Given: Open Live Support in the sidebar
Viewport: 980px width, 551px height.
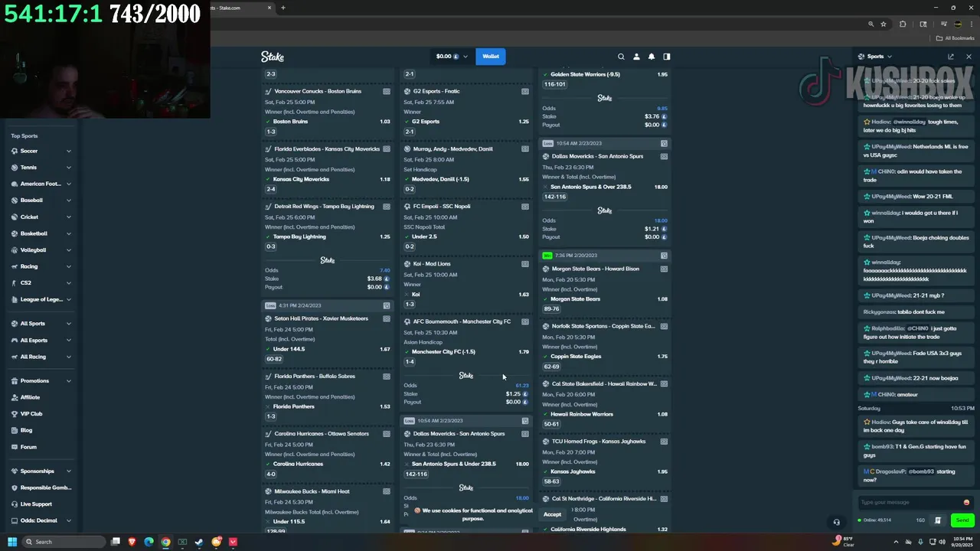Looking at the screenshot, I should tap(36, 504).
